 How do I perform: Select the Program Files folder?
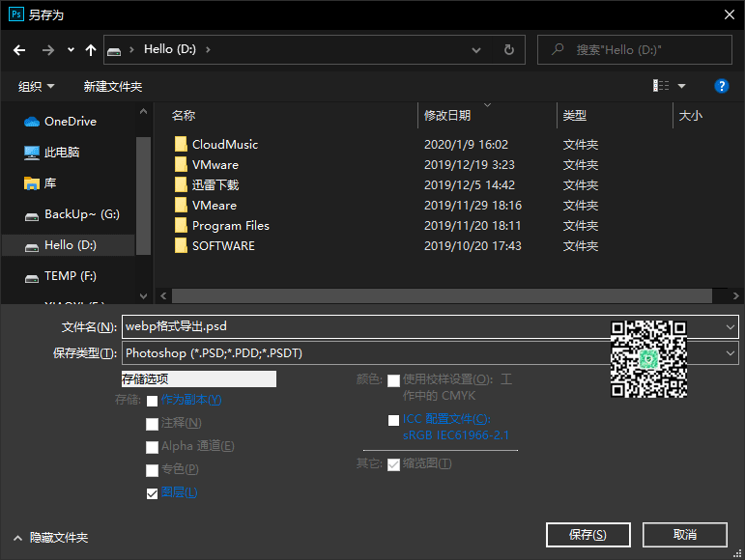pyautogui.click(x=230, y=226)
